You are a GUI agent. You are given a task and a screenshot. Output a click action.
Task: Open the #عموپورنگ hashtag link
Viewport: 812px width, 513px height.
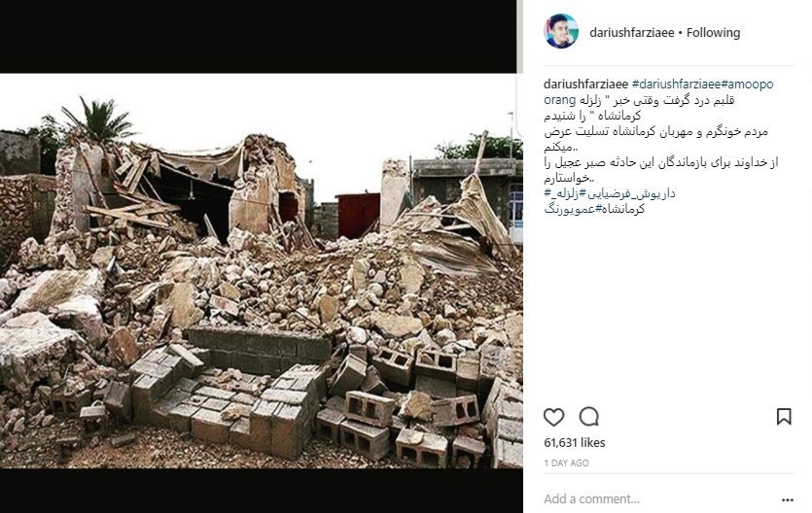coord(570,210)
